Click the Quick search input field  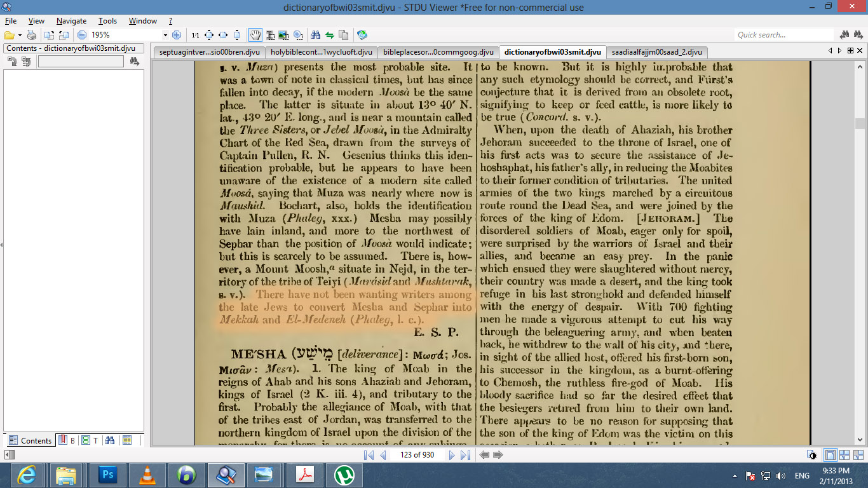pos(784,35)
